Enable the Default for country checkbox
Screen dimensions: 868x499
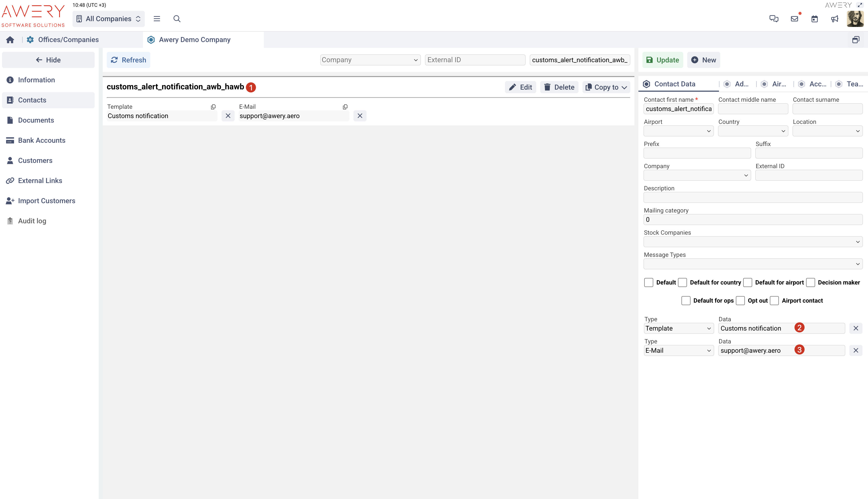(683, 282)
